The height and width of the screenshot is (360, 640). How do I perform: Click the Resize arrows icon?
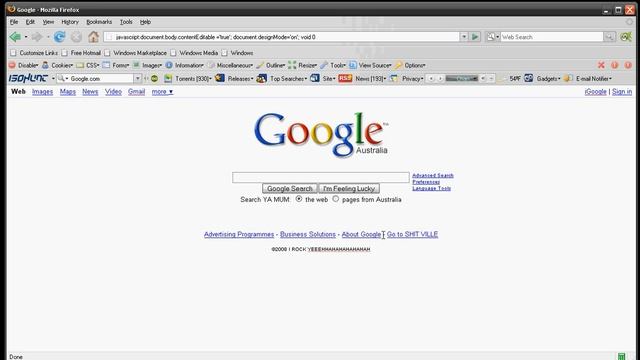[x=292, y=65]
